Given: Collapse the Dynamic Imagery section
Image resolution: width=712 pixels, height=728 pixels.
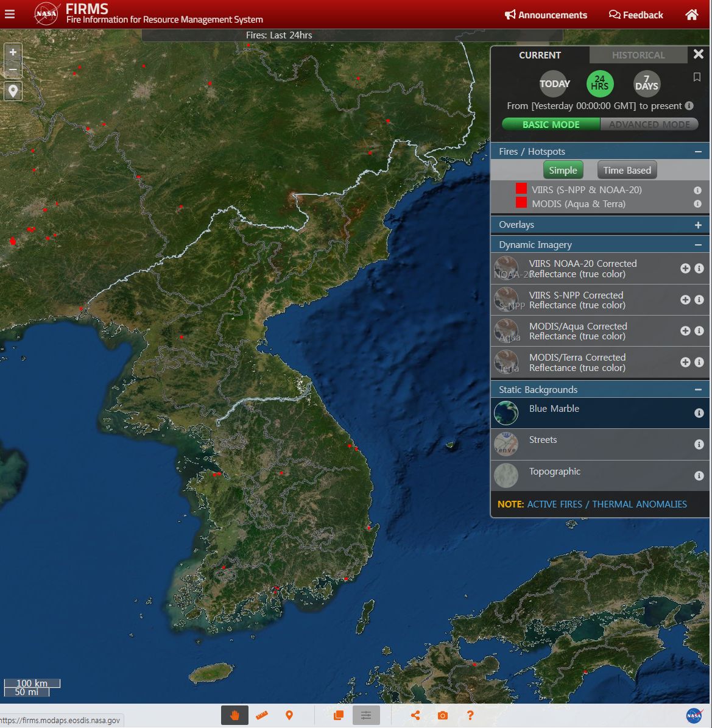Looking at the screenshot, I should point(698,245).
